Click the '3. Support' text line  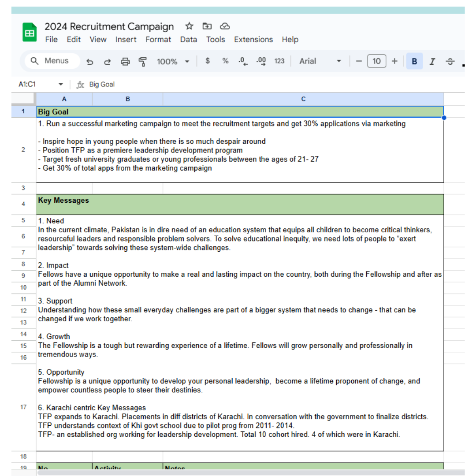click(x=55, y=301)
